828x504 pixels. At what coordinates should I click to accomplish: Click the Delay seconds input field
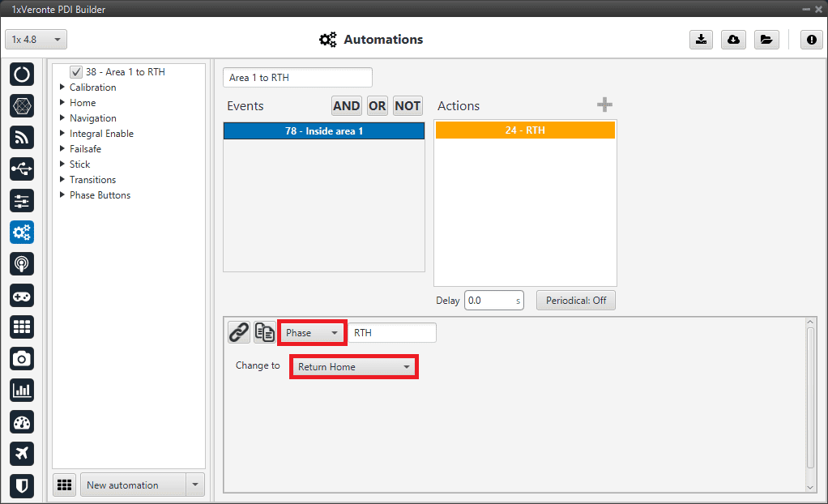[489, 301]
